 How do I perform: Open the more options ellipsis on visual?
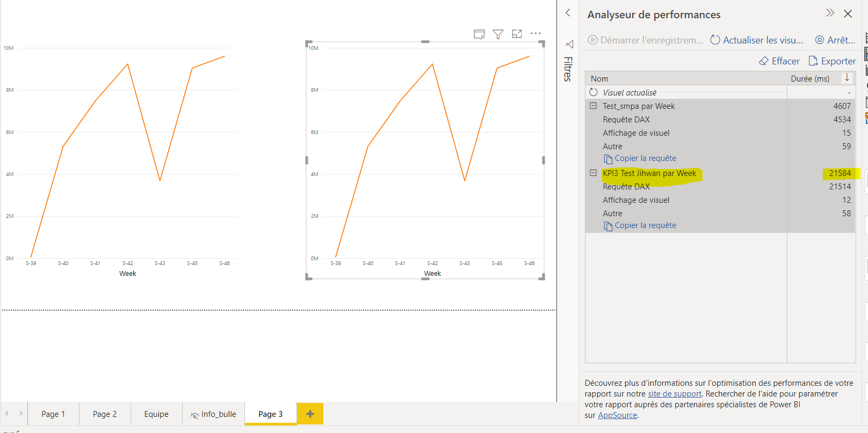[x=536, y=33]
